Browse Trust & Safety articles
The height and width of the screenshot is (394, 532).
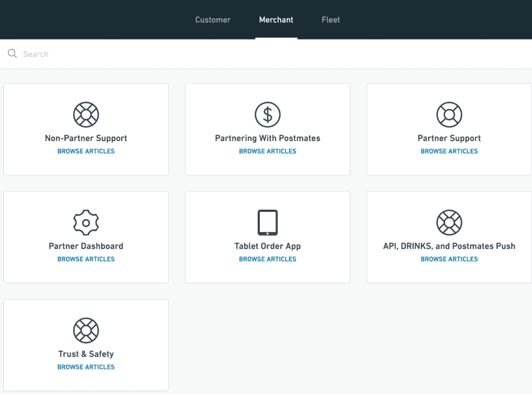(x=86, y=367)
